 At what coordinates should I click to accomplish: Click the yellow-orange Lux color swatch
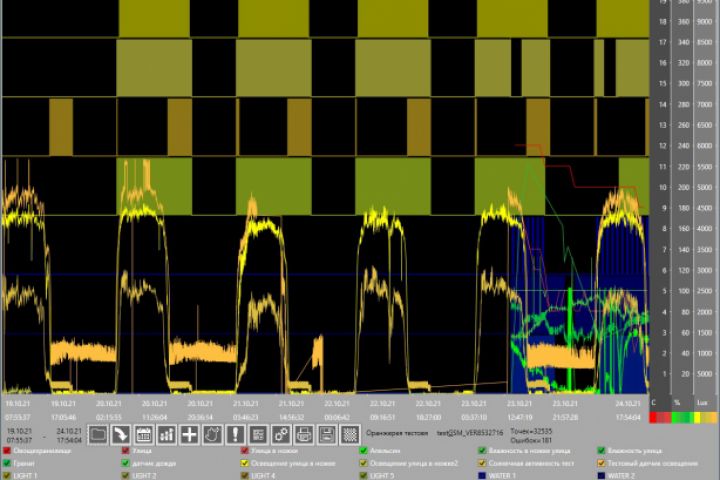click(x=705, y=418)
